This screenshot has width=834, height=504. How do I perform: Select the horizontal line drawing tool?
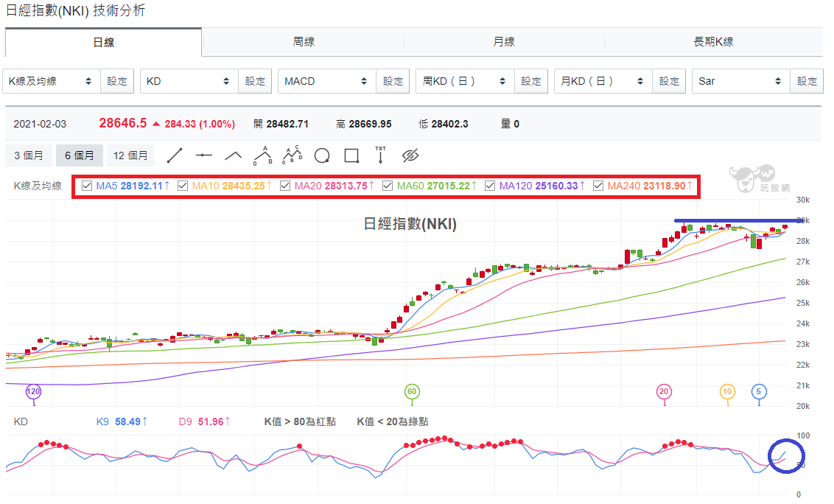[x=204, y=155]
